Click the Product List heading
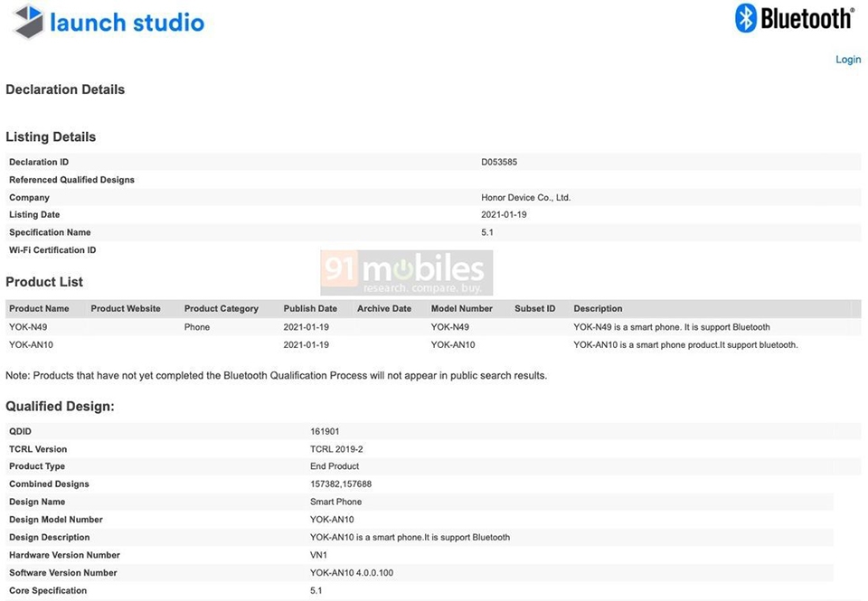This screenshot has height=601, width=868. click(x=44, y=282)
